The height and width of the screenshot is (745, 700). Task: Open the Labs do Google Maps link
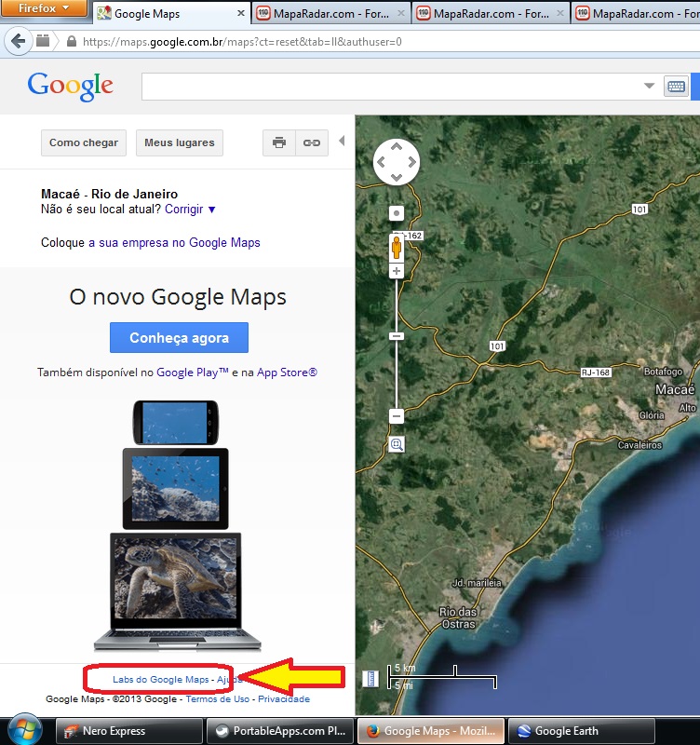point(160,680)
